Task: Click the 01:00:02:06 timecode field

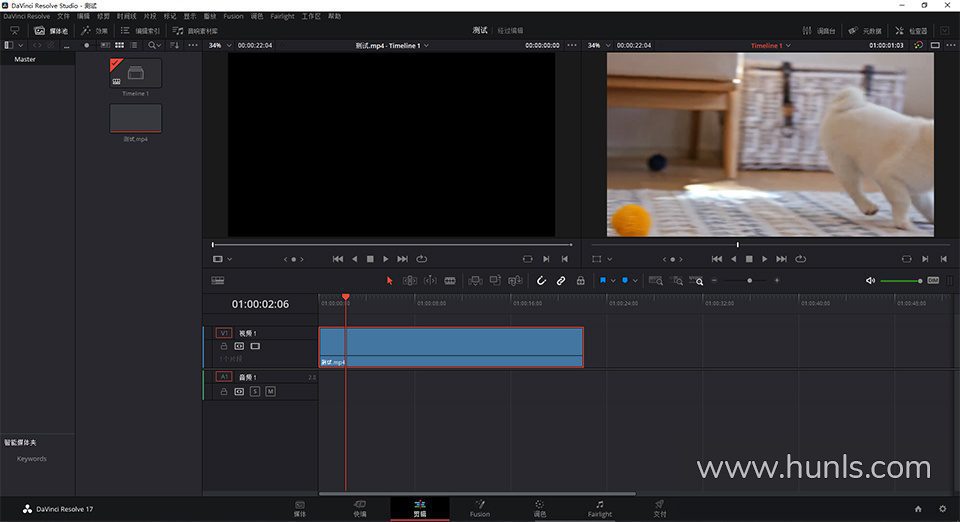Action: click(260, 304)
